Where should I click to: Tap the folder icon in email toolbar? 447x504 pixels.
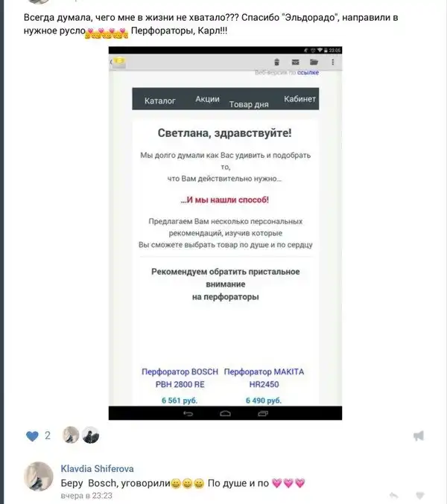314,62
